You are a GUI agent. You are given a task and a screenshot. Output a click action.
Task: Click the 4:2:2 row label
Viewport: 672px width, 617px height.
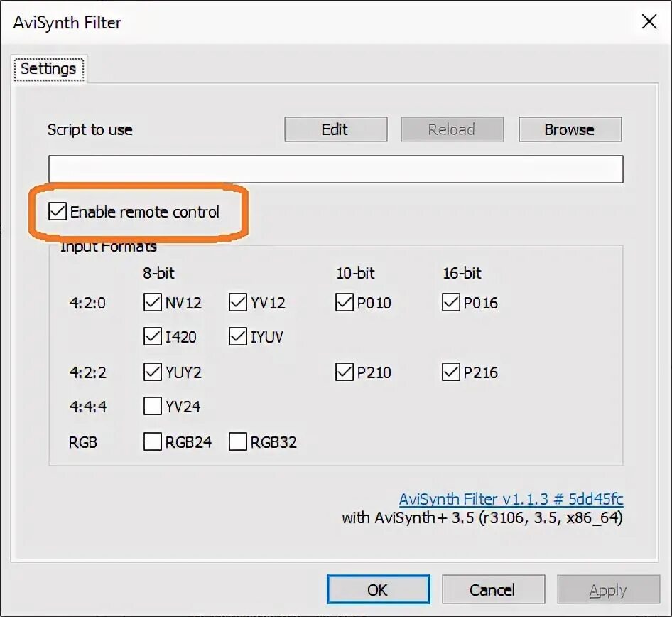click(x=87, y=372)
